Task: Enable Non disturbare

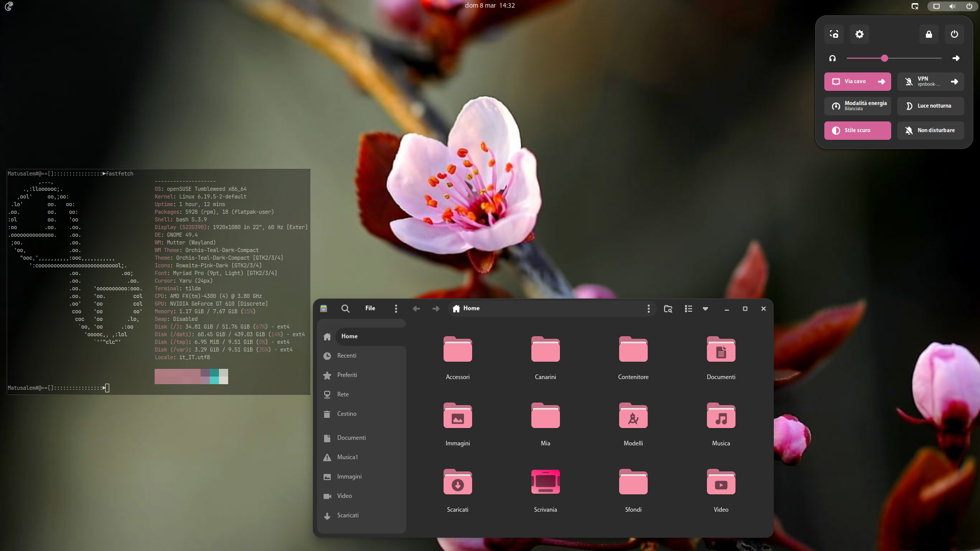Action: tap(930, 131)
